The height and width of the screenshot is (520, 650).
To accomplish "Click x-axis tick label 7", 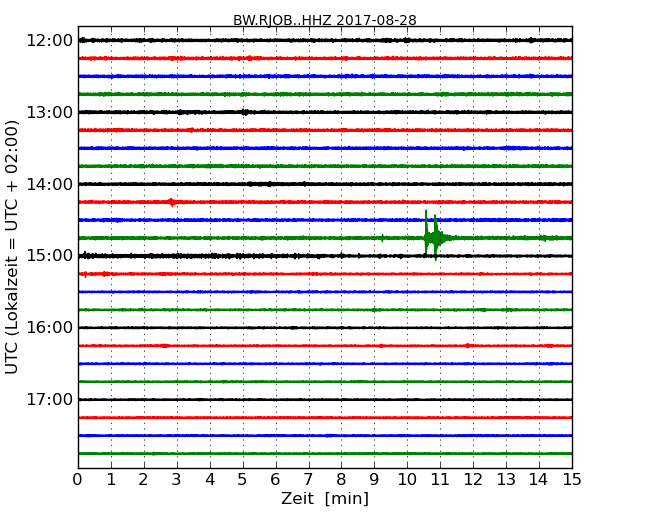I will [308, 480].
